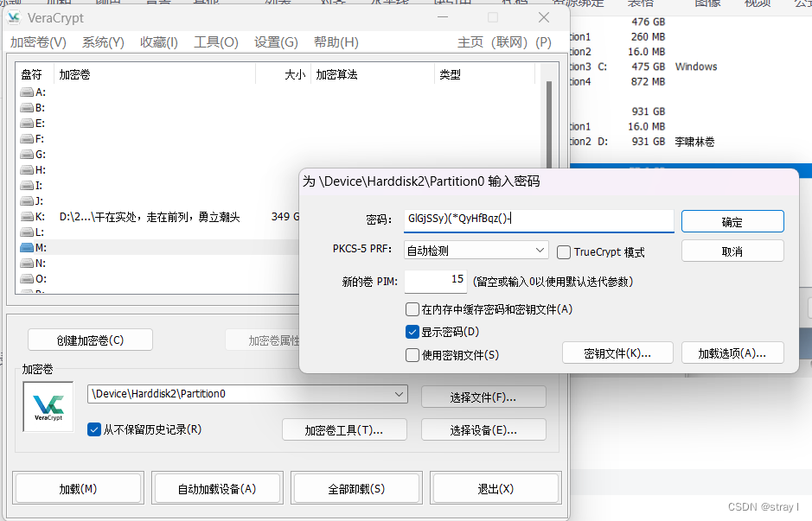Open the 工具(O) menu

coord(216,42)
